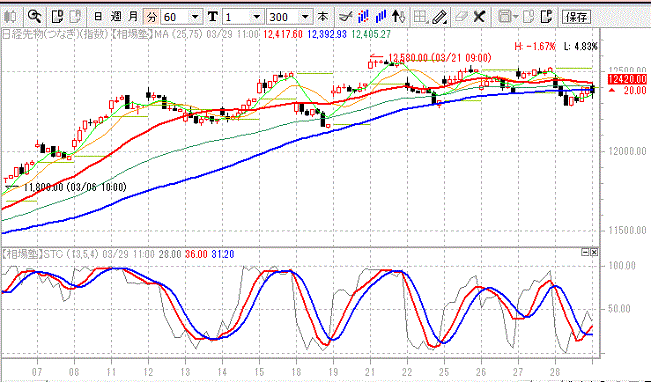Open the tick count dropdown showing 1
Image resolution: width=651 pixels, height=382 pixels.
pyautogui.click(x=243, y=17)
